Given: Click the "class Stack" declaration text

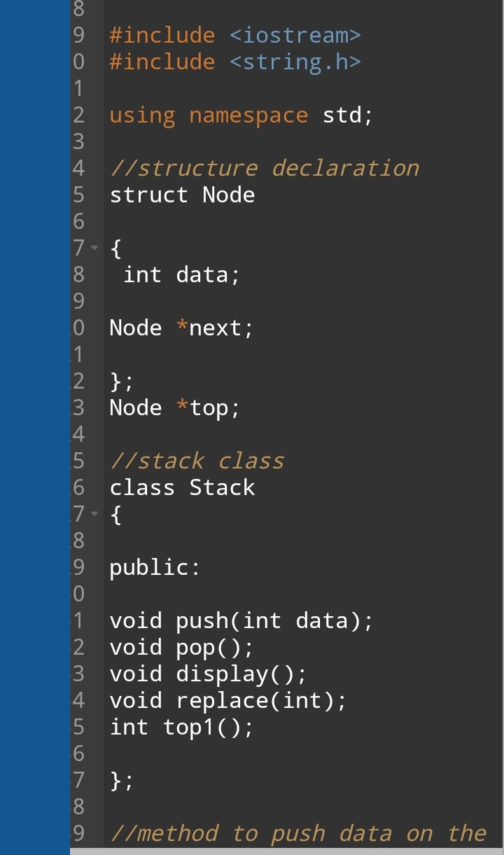Looking at the screenshot, I should pos(182,487).
